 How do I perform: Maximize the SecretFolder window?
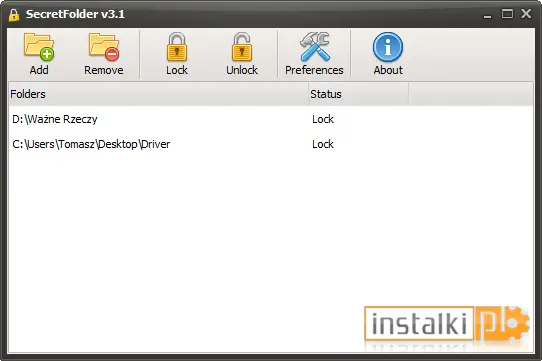pos(507,14)
